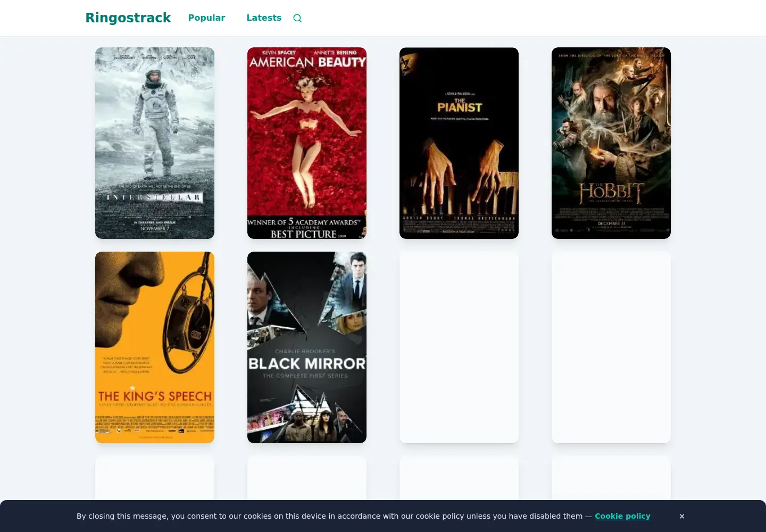The width and height of the screenshot is (766, 532).
Task: Open The Hobbit movie poster
Action: click(611, 143)
